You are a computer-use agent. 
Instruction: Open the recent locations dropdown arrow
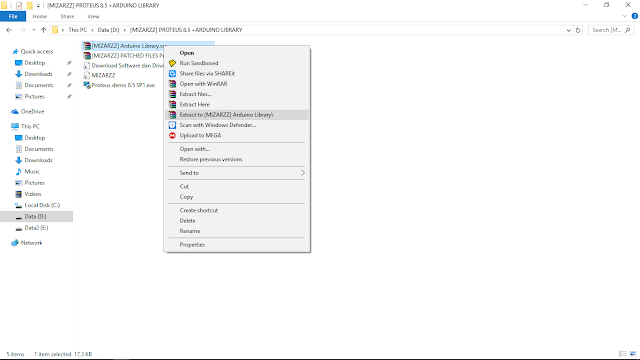pyautogui.click(x=33, y=30)
